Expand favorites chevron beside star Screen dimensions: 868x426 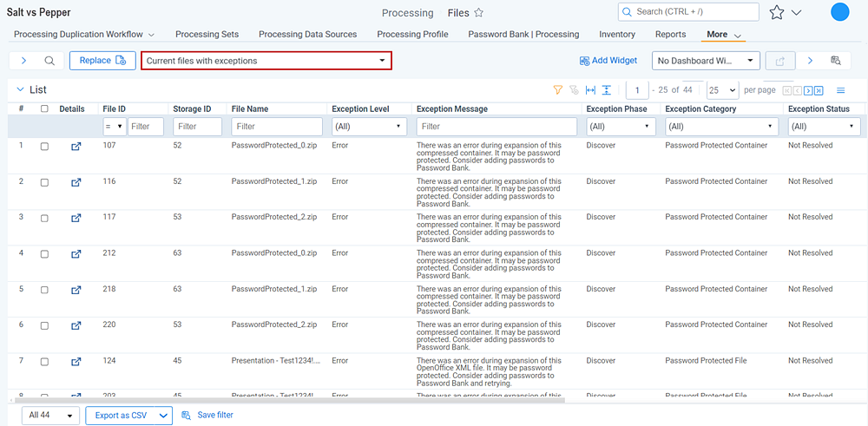point(797,13)
